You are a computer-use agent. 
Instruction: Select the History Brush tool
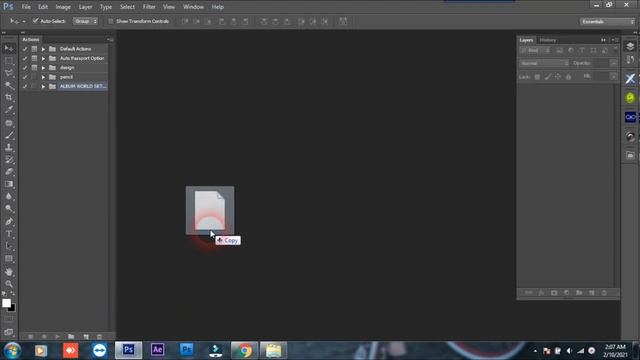click(x=9, y=160)
